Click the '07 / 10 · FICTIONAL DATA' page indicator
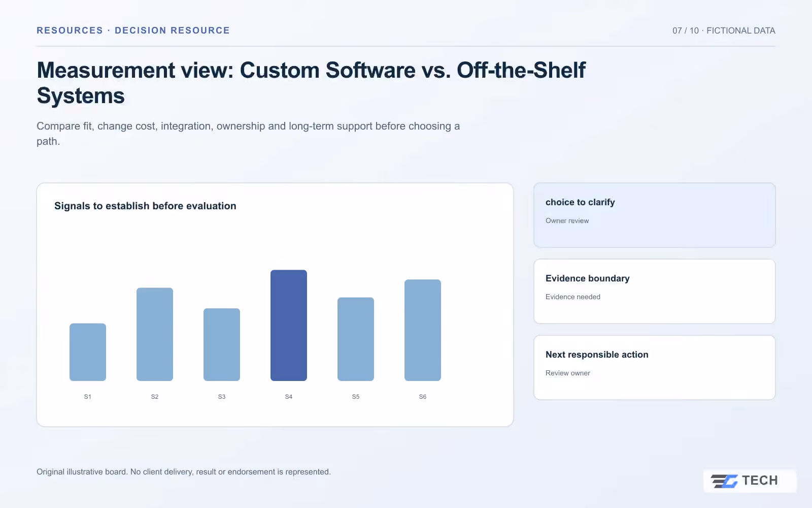 (x=724, y=30)
